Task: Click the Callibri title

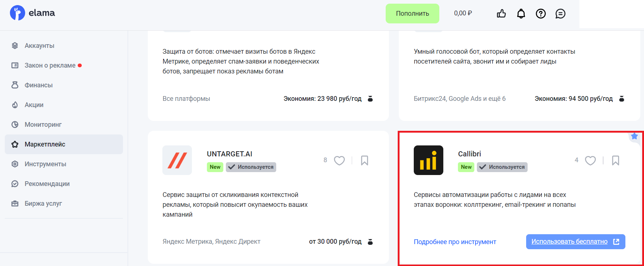Action: click(x=469, y=154)
